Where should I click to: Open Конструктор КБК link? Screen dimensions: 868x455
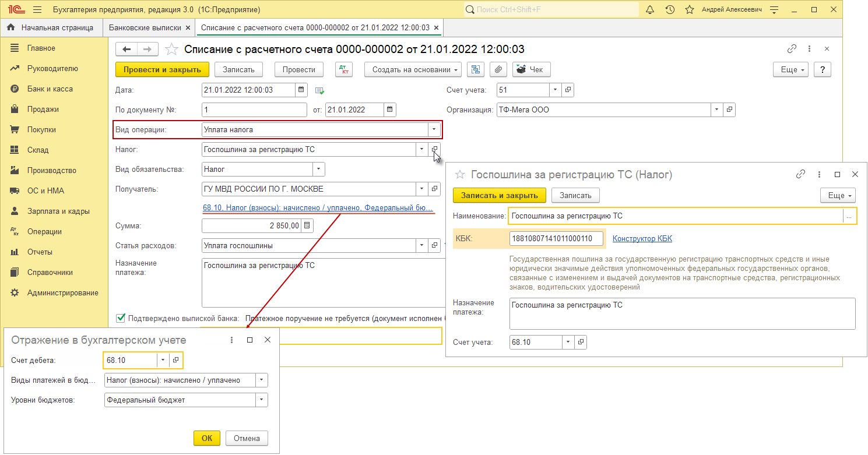tap(642, 238)
